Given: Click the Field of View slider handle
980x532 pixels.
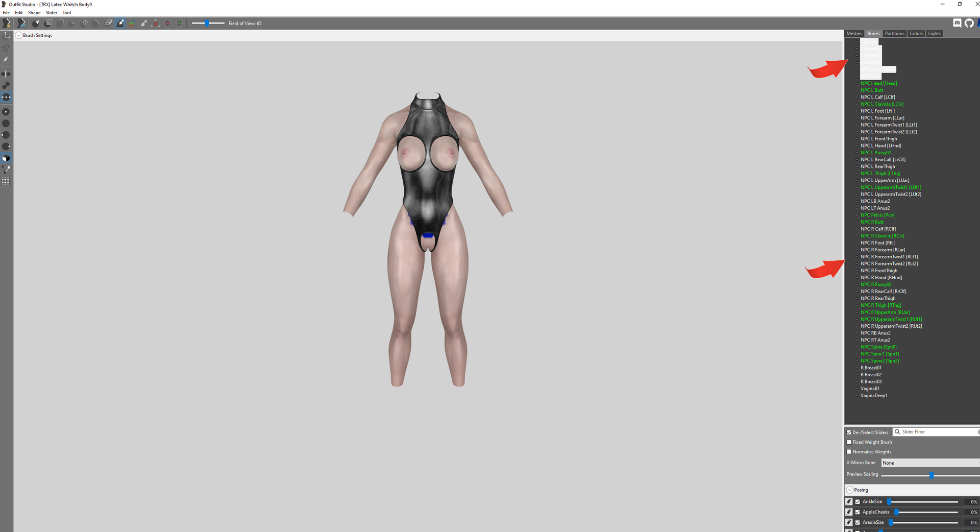Looking at the screenshot, I should [207, 23].
